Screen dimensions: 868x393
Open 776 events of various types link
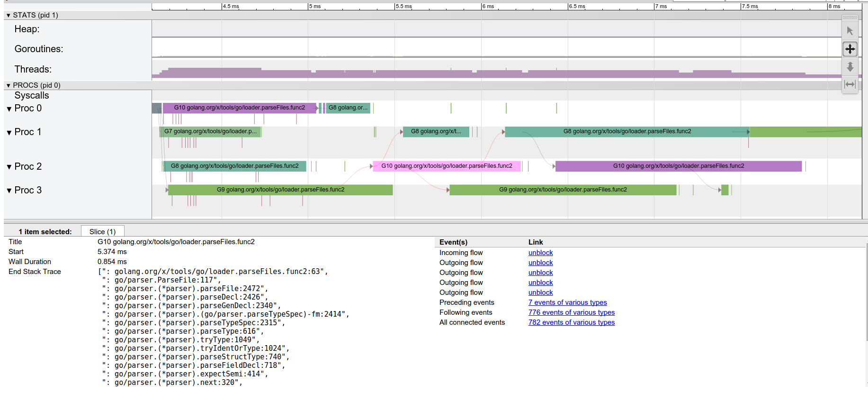[x=571, y=312]
